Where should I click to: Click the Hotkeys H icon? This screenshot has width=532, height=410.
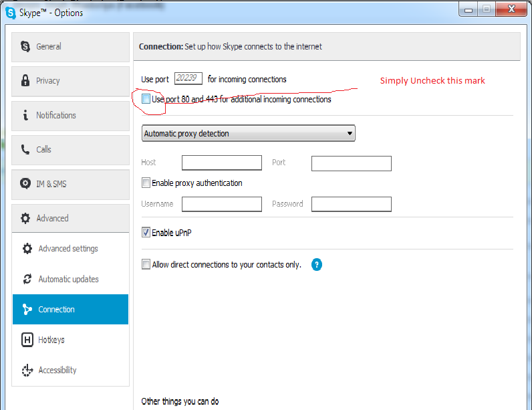(x=27, y=340)
